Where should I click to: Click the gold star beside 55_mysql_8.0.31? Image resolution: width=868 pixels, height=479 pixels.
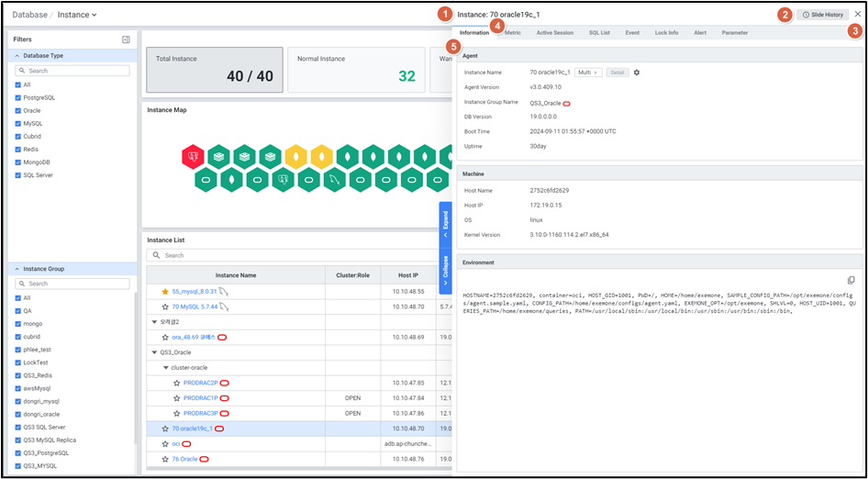coord(165,291)
